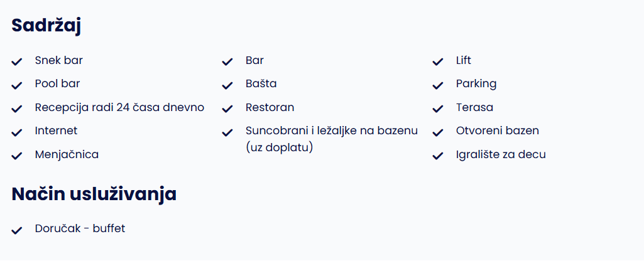Click the Suncobrani i ležaljke na bazenu item

332,139
